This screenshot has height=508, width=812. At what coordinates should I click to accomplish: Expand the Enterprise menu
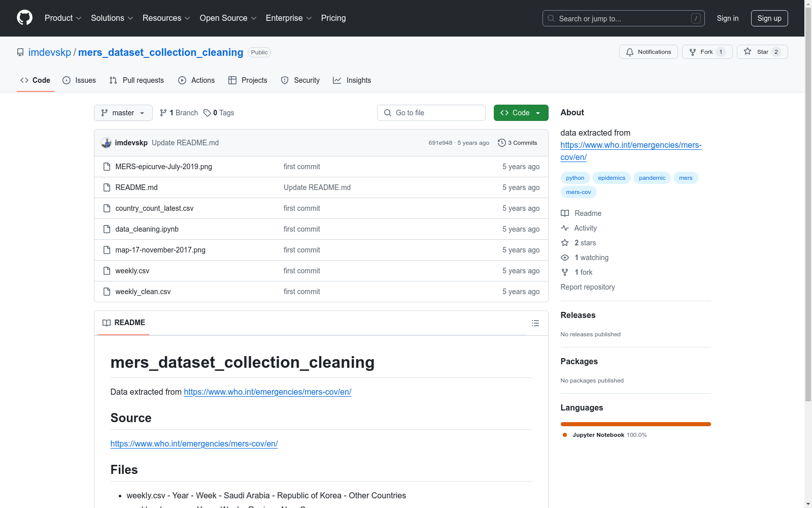tap(289, 18)
